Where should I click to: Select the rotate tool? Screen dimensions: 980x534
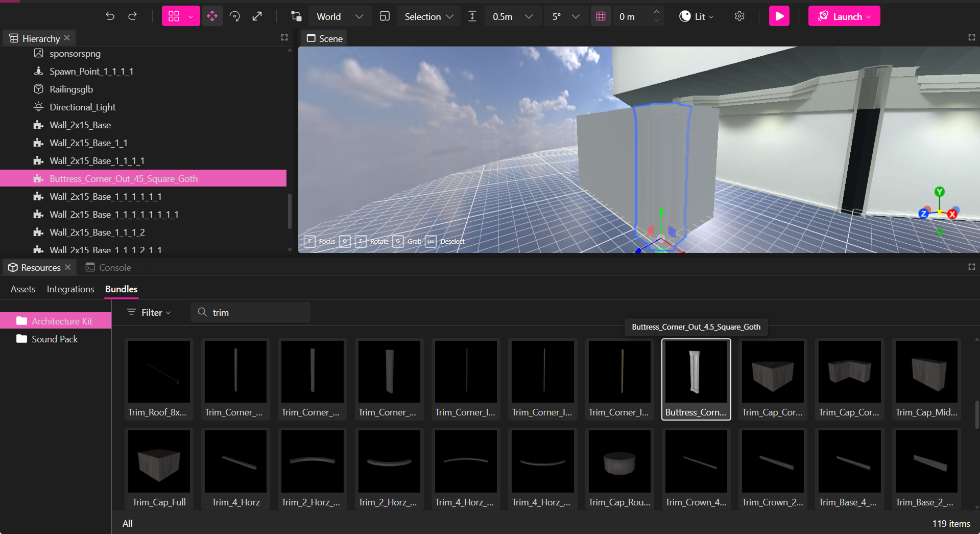coord(235,16)
